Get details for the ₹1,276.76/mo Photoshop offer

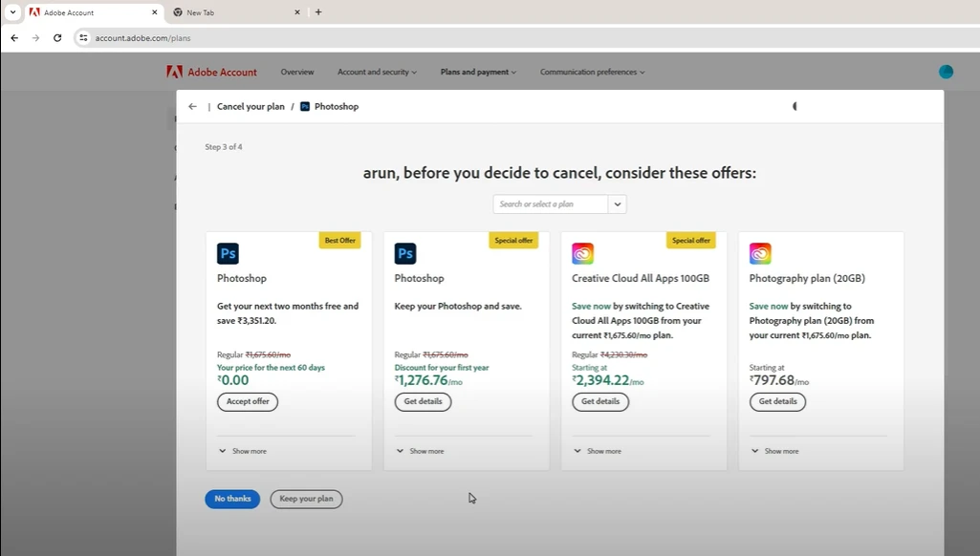pyautogui.click(x=424, y=401)
